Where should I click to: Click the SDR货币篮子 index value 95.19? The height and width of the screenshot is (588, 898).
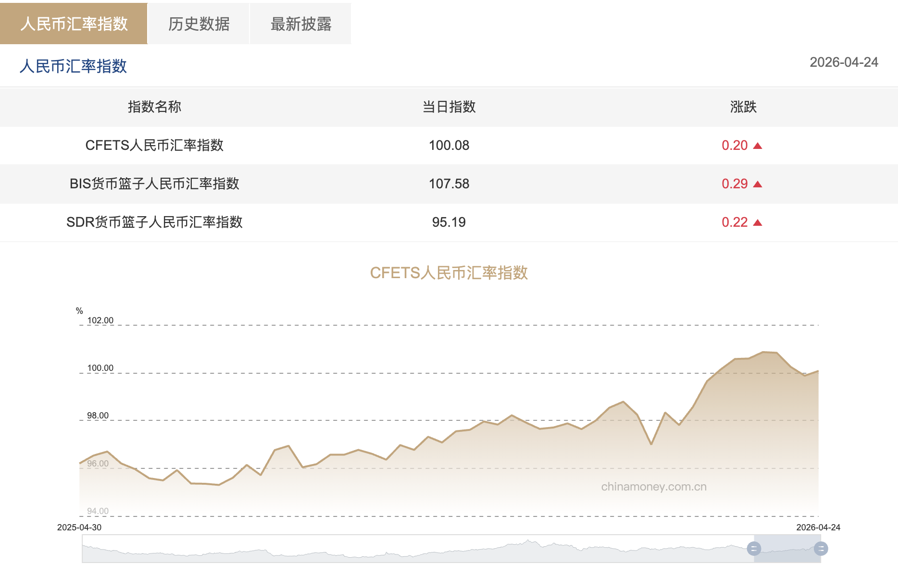click(449, 222)
